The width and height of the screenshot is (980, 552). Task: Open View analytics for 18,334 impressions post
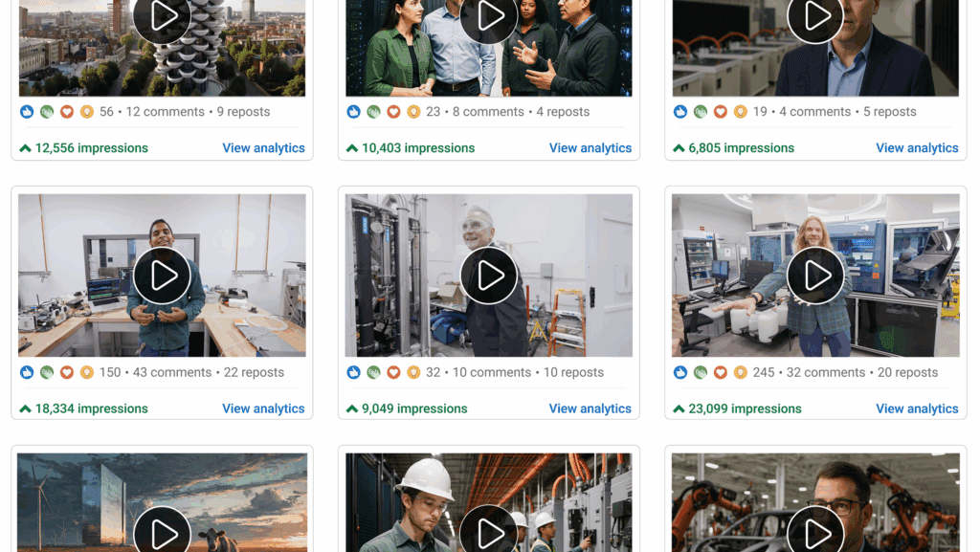pyautogui.click(x=264, y=408)
